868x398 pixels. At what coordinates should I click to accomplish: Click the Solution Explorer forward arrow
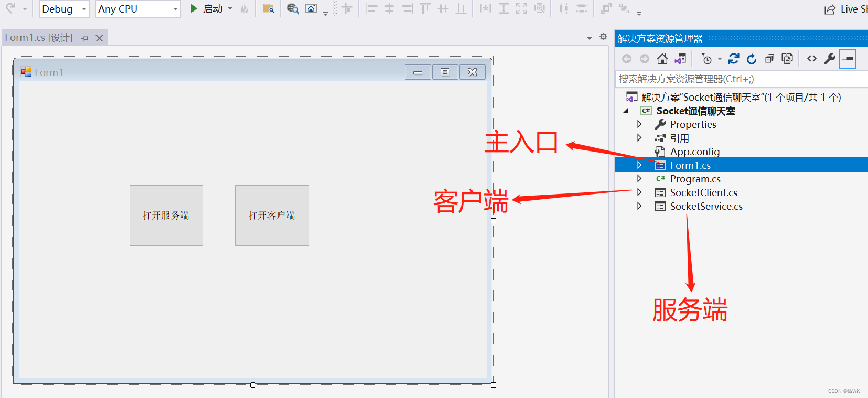(x=645, y=59)
